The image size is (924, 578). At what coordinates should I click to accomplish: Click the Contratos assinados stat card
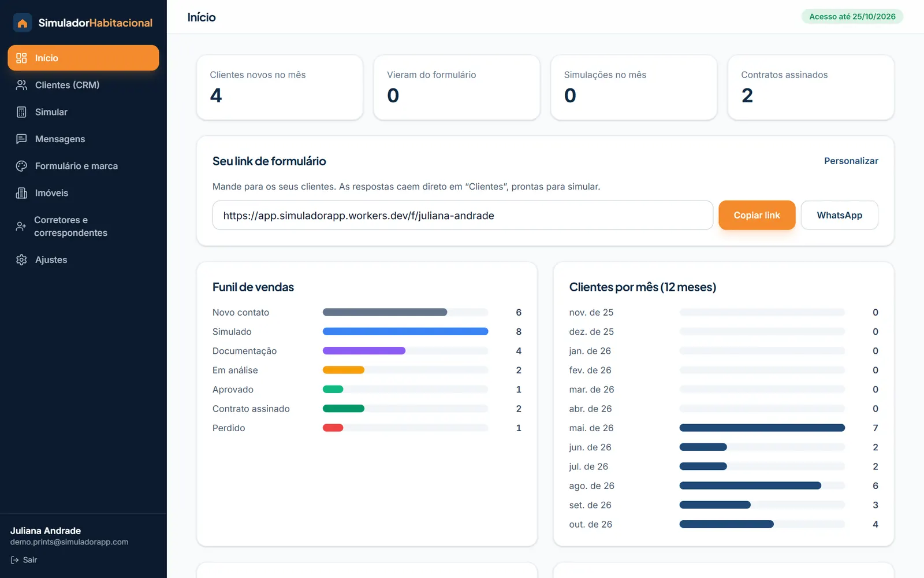(x=811, y=87)
